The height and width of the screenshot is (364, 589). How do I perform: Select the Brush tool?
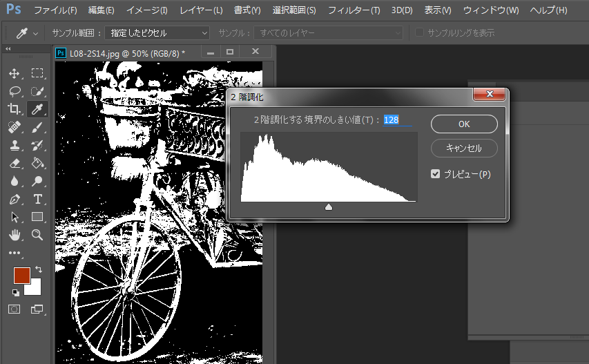pyautogui.click(x=37, y=127)
